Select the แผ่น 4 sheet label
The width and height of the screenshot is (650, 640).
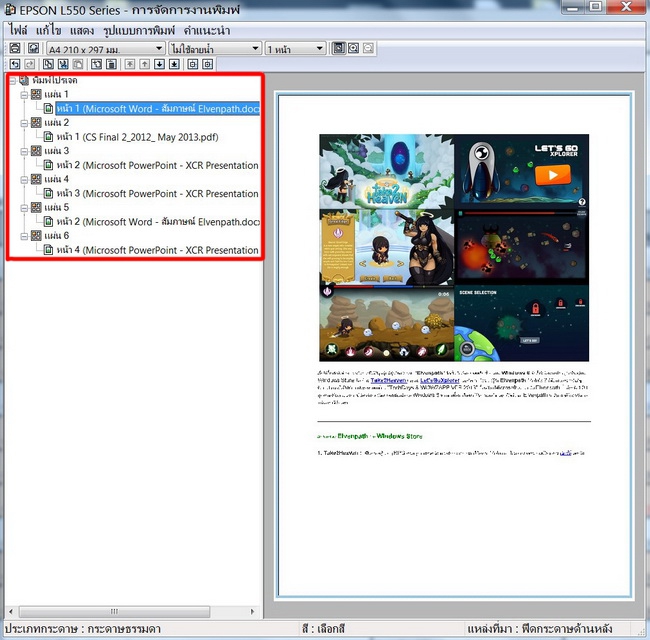click(x=56, y=179)
